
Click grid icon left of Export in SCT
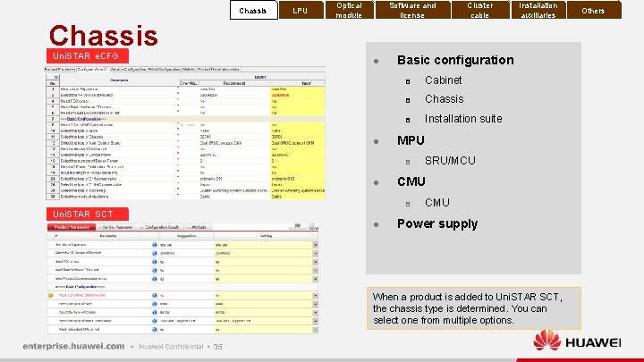[x=298, y=226]
